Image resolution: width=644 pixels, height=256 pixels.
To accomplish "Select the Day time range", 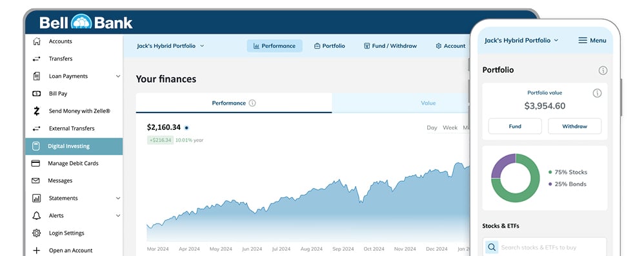I will coord(432,127).
